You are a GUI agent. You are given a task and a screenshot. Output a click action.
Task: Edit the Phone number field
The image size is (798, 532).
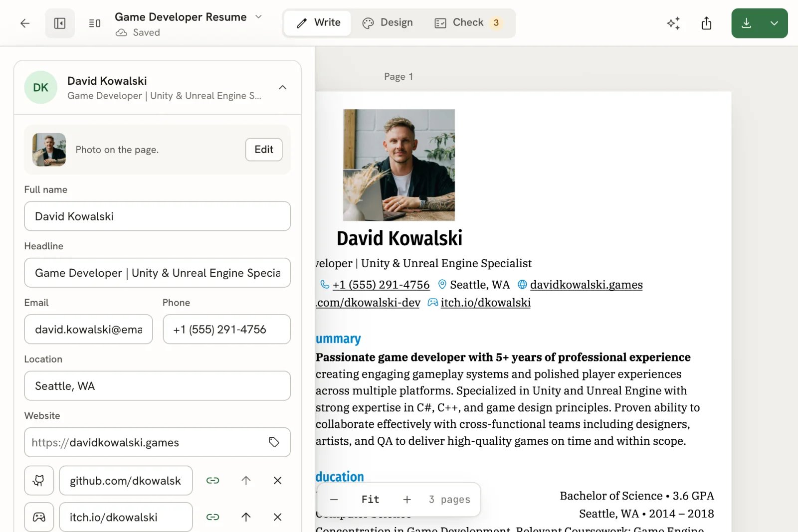click(x=226, y=329)
